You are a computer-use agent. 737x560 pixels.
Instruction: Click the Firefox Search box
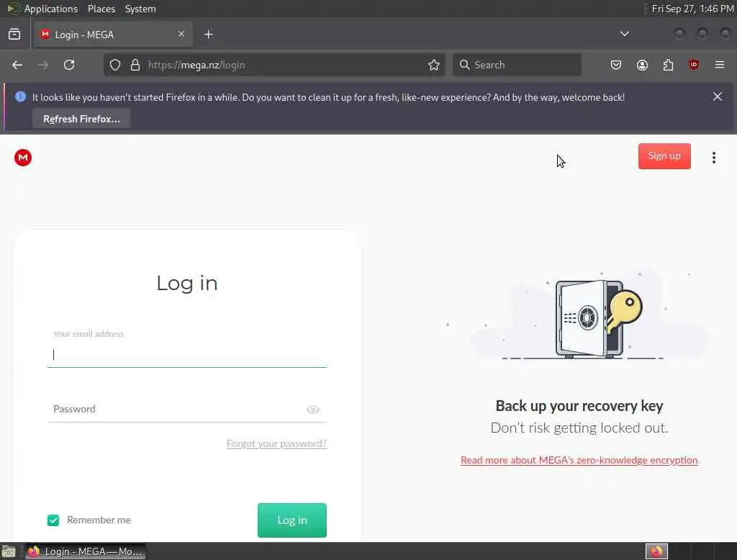click(517, 65)
